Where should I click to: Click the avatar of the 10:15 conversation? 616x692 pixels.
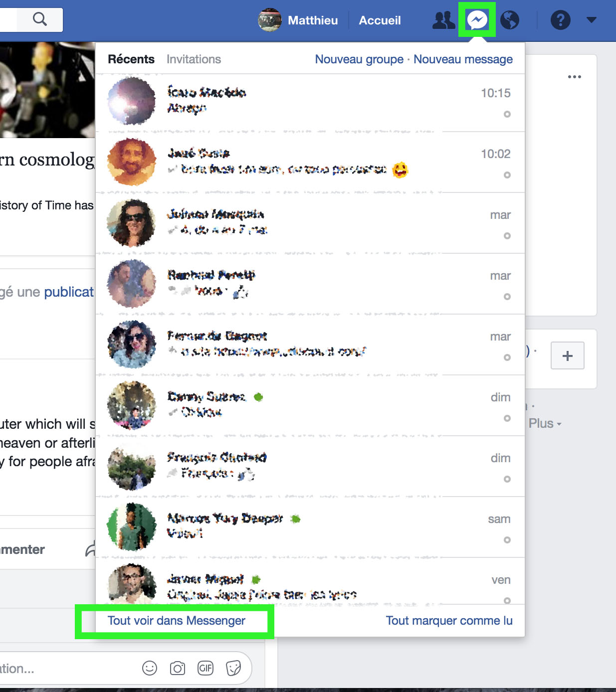pyautogui.click(x=132, y=101)
